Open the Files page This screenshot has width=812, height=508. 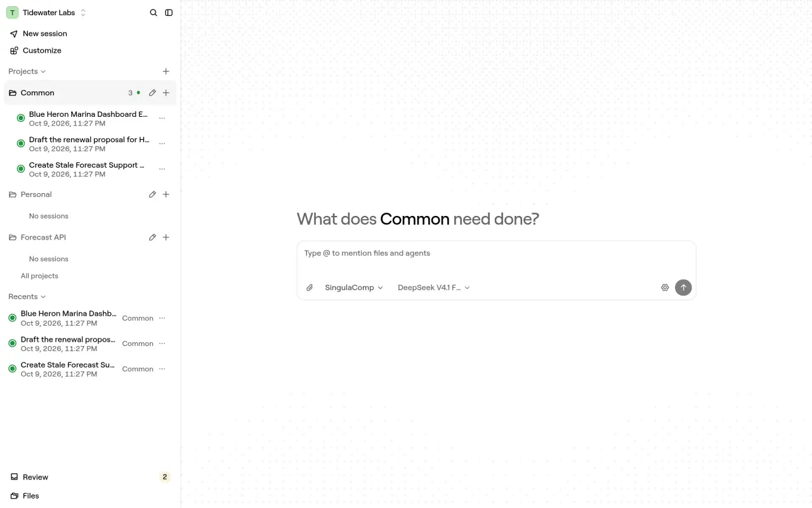click(x=90, y=496)
